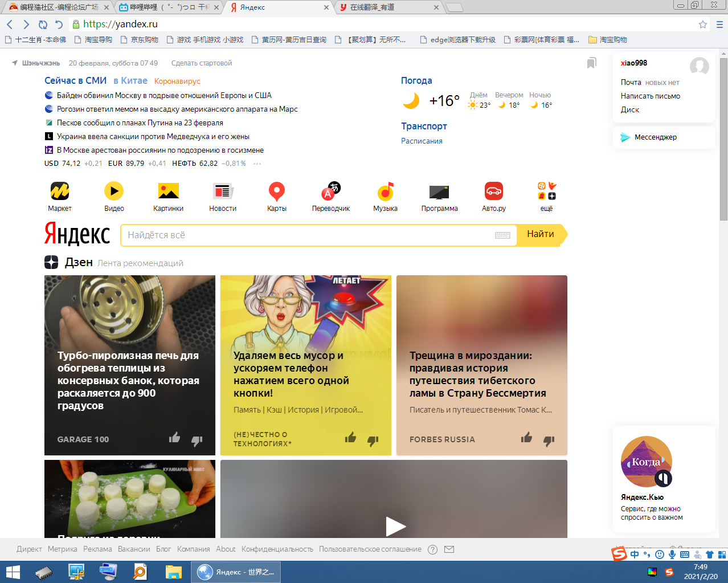Change location Шэньчжэнь
Image resolution: width=728 pixels, height=583 pixels.
coord(41,63)
